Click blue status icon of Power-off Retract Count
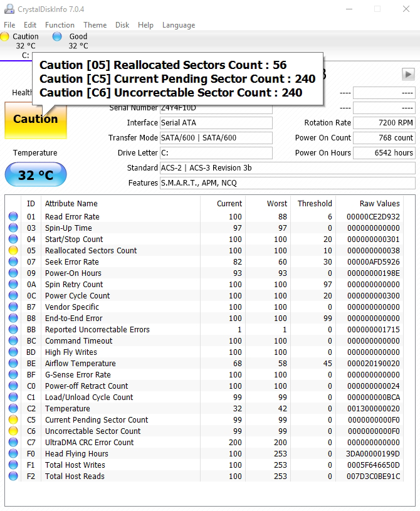Image resolution: width=420 pixels, height=511 pixels. point(13,386)
